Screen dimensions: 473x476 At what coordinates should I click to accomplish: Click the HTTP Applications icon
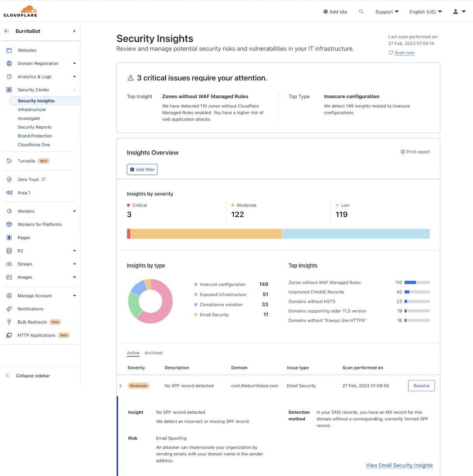click(9, 335)
